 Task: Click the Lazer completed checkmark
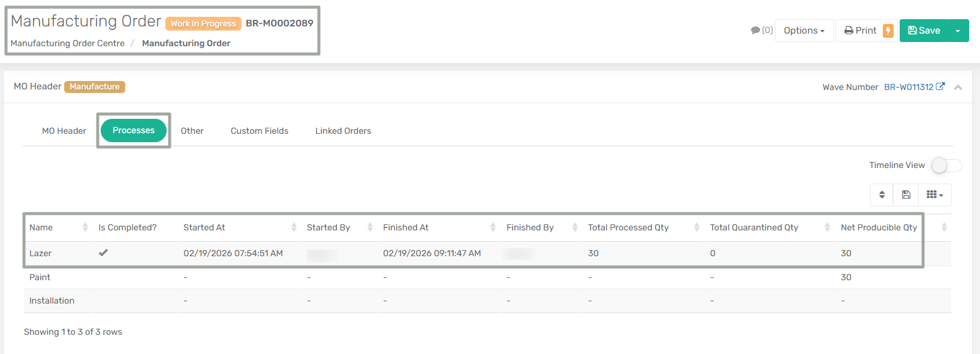pyautogui.click(x=104, y=253)
